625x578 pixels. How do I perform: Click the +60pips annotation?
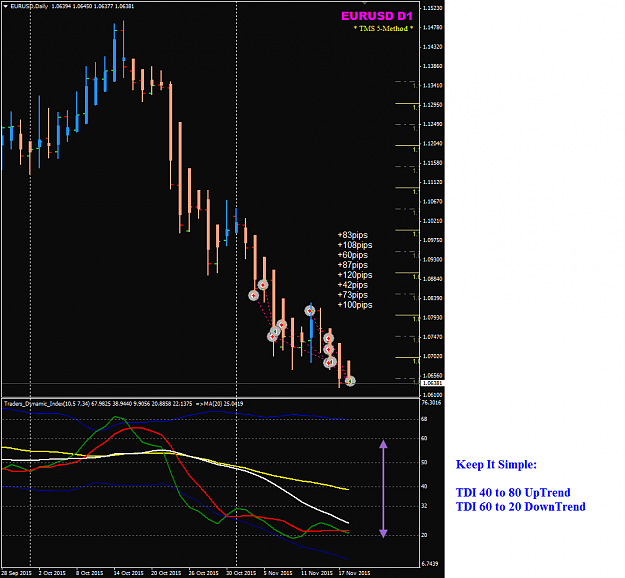point(353,255)
